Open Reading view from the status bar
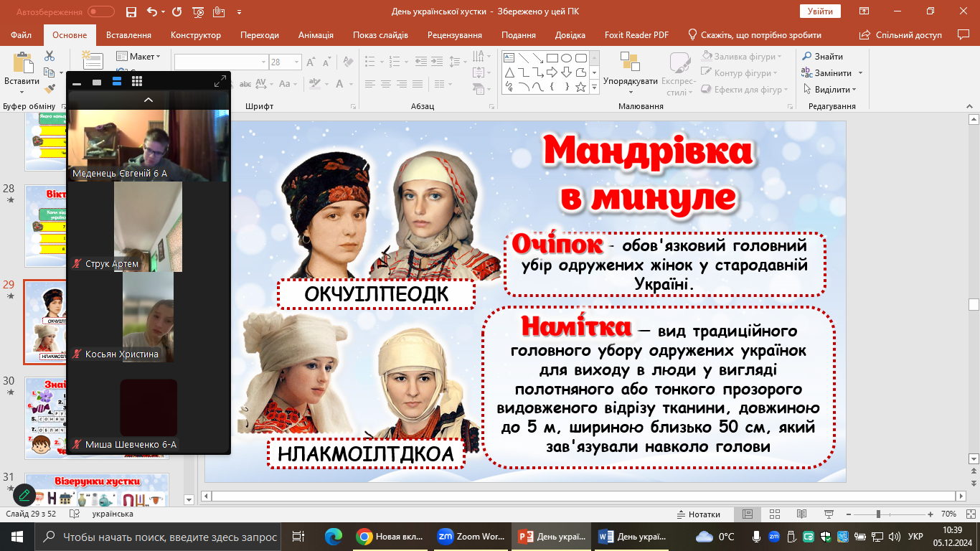 tap(801, 514)
